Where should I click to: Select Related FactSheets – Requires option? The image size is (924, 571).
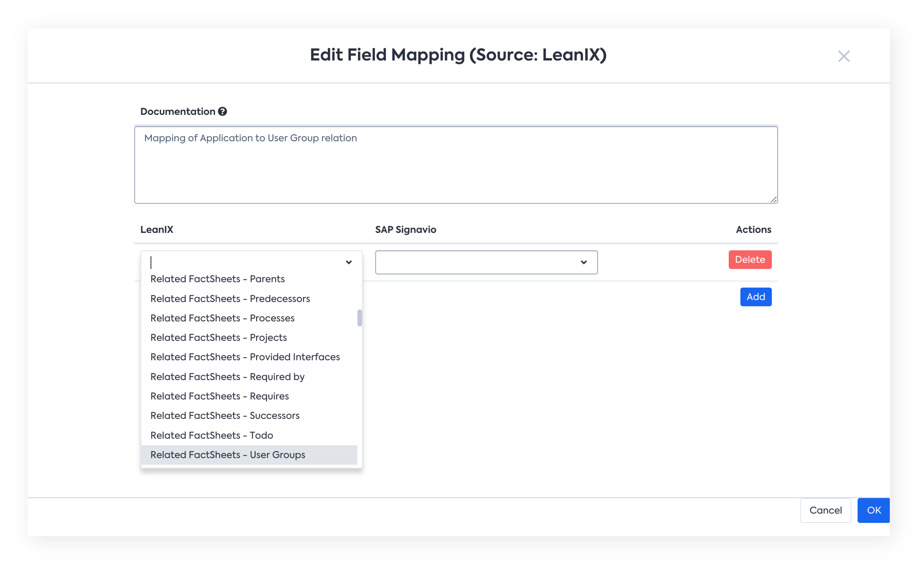coord(249,396)
